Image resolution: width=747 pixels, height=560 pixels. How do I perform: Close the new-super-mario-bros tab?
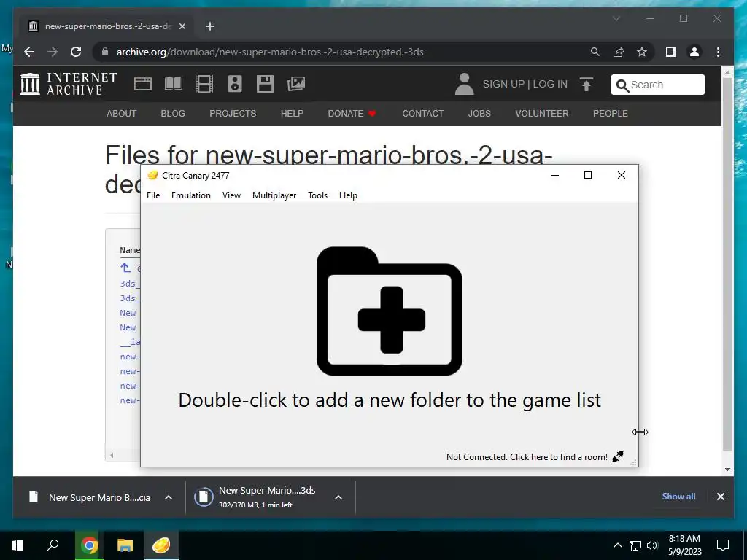[x=182, y=26]
